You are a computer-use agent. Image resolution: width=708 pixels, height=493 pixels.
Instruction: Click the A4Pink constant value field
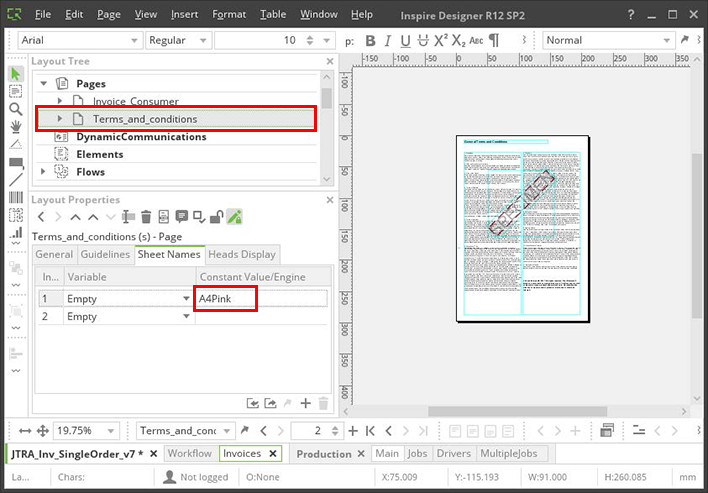[227, 298]
